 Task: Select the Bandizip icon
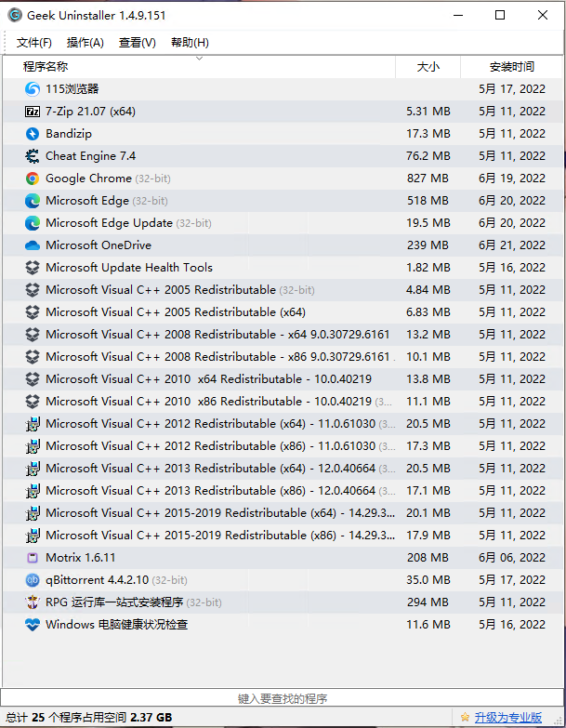33,134
